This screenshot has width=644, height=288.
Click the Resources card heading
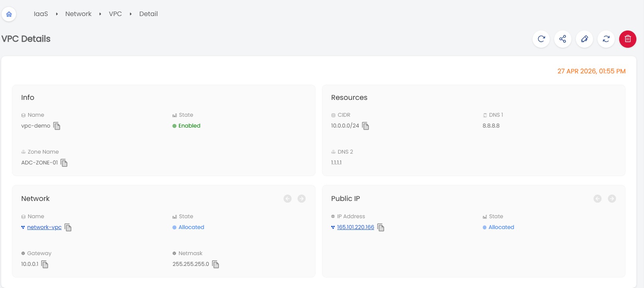point(349,97)
